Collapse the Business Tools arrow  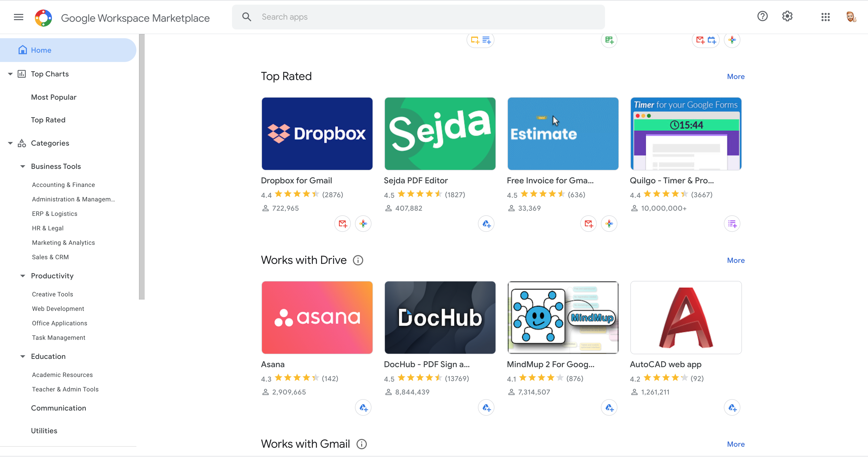pos(22,166)
